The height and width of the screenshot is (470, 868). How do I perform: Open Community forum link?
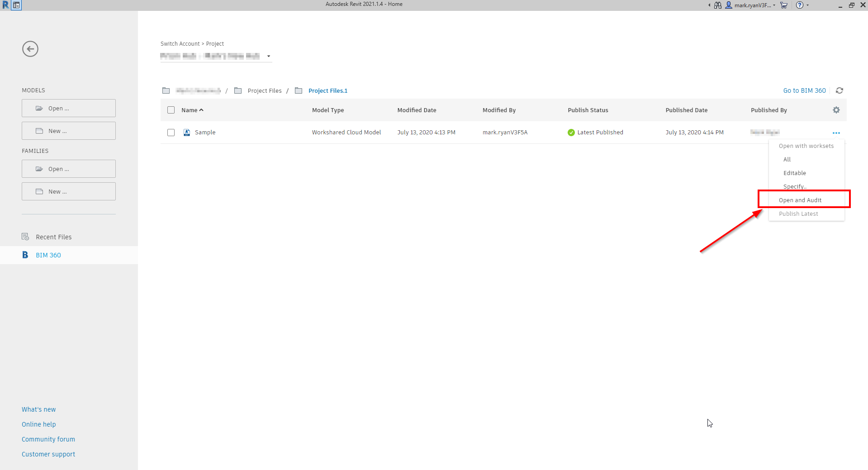48,439
